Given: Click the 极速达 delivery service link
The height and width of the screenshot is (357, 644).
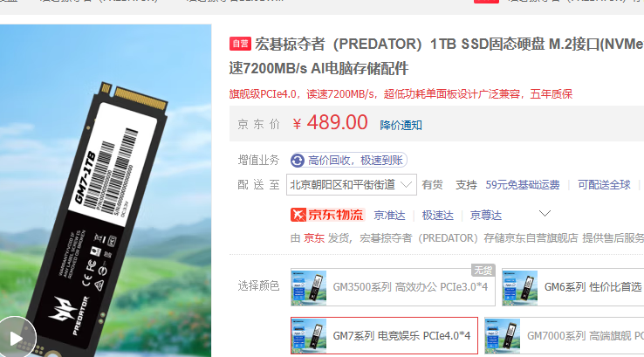Looking at the screenshot, I should point(438,216).
